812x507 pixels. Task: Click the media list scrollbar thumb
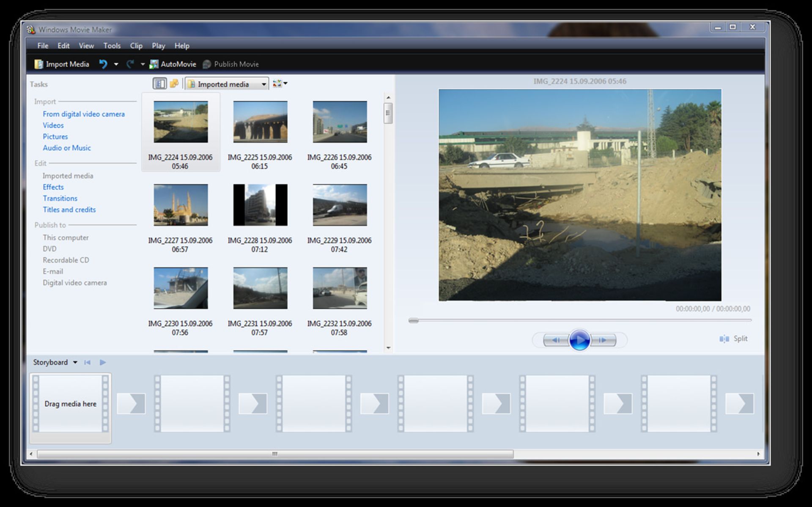(388, 113)
